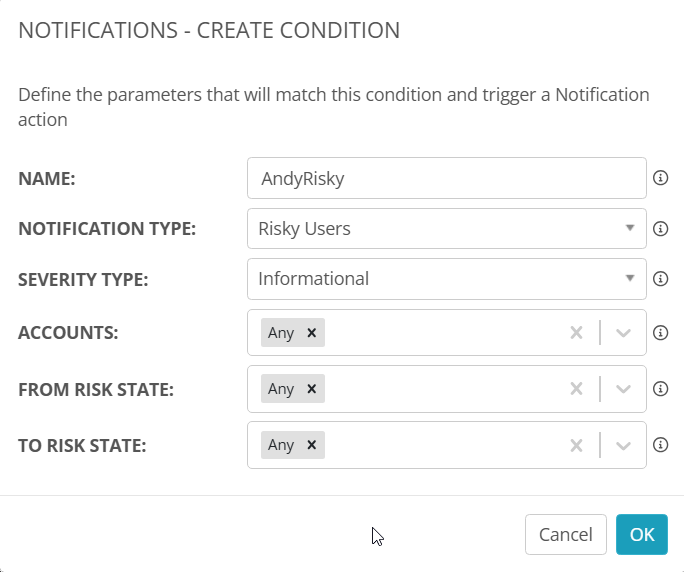Click the info icon next to Name field
The width and height of the screenshot is (684, 572).
[660, 178]
